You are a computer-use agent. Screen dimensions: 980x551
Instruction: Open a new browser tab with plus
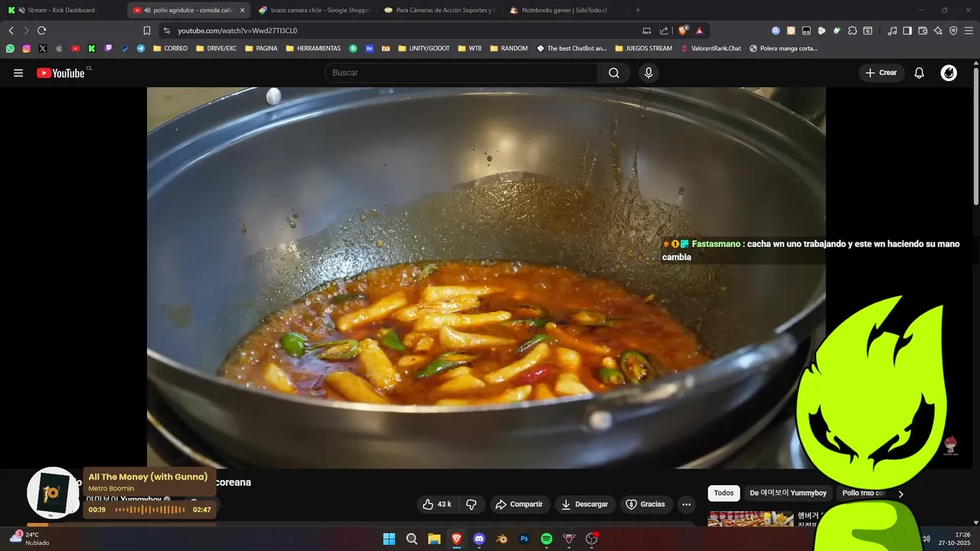point(638,10)
